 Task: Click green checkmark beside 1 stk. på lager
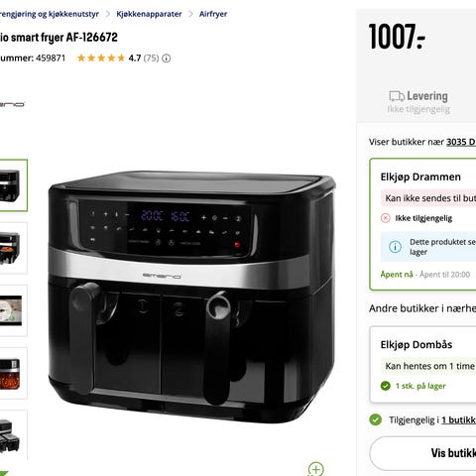click(386, 386)
